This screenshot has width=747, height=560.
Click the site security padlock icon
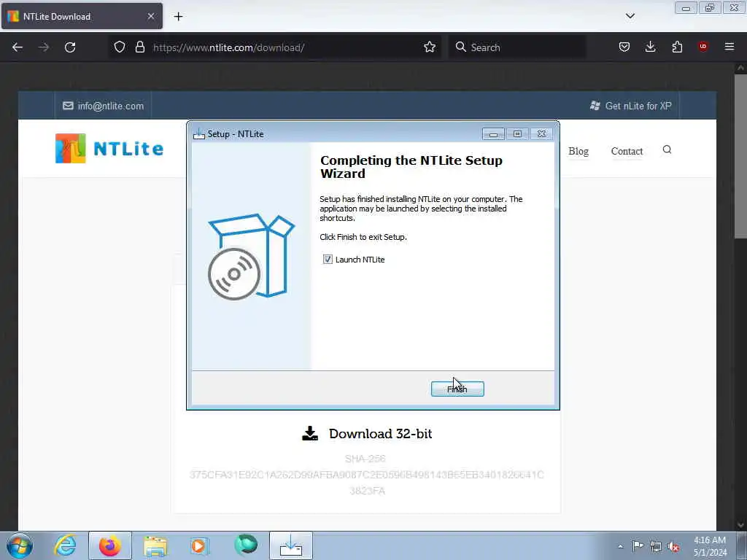click(139, 47)
